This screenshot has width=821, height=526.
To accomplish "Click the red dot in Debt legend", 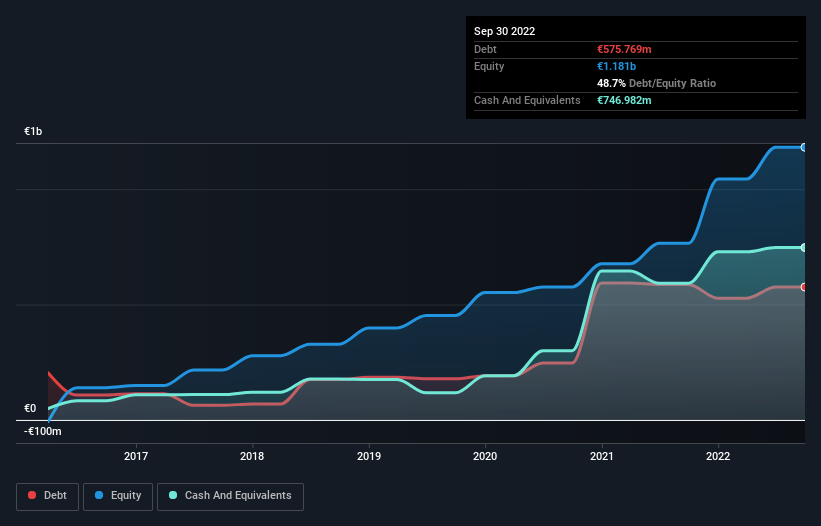I will point(32,495).
